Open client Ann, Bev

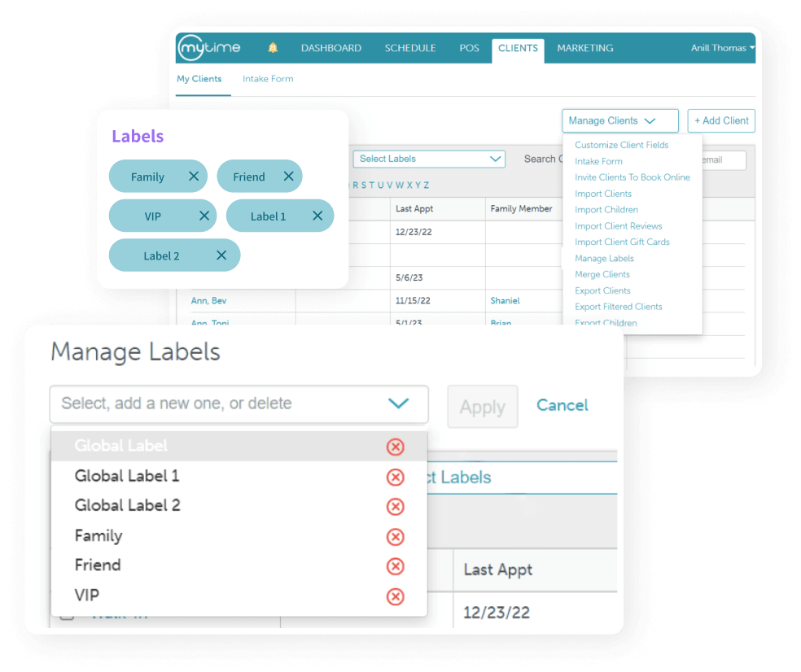(x=208, y=301)
